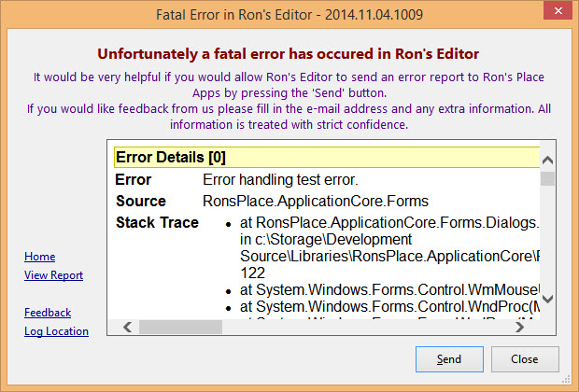Open the Log Location link

tap(56, 331)
